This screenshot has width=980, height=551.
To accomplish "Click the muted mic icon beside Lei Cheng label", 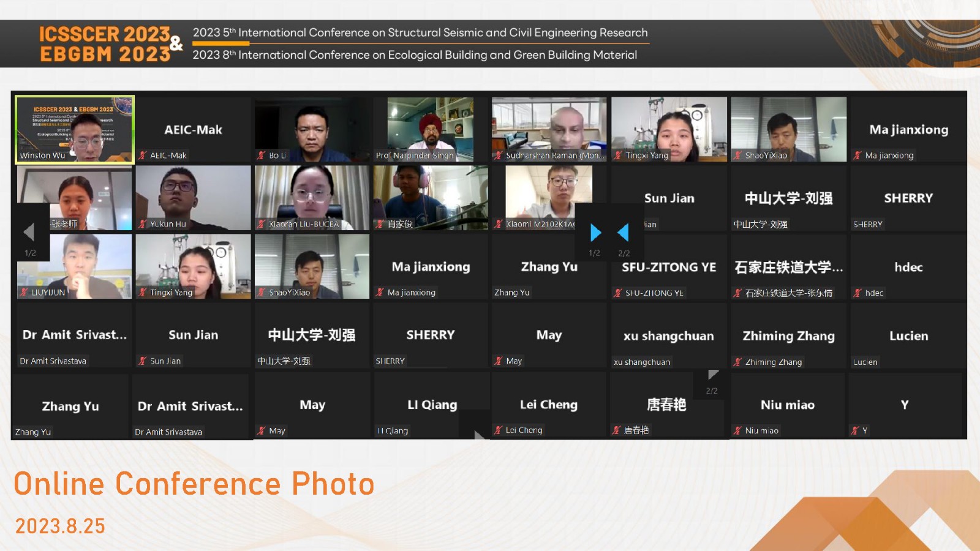I will (499, 430).
